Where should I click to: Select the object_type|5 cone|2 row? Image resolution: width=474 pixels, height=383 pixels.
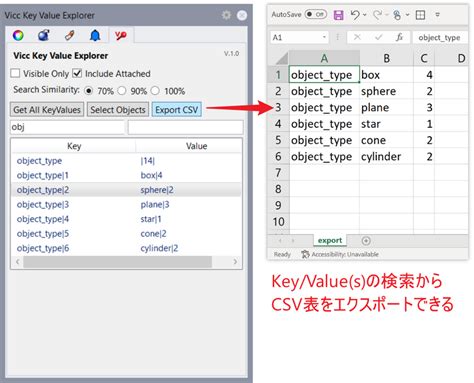[x=127, y=234]
